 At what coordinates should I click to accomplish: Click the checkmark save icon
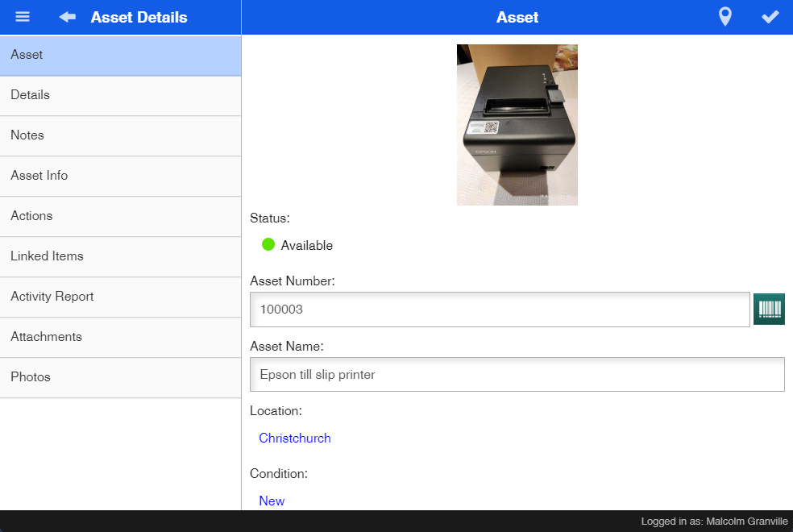[x=770, y=17]
